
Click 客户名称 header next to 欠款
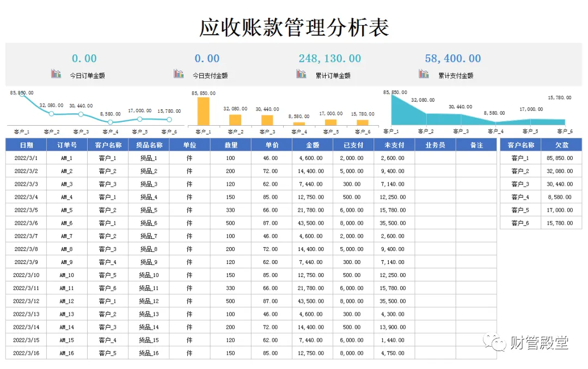tap(521, 145)
